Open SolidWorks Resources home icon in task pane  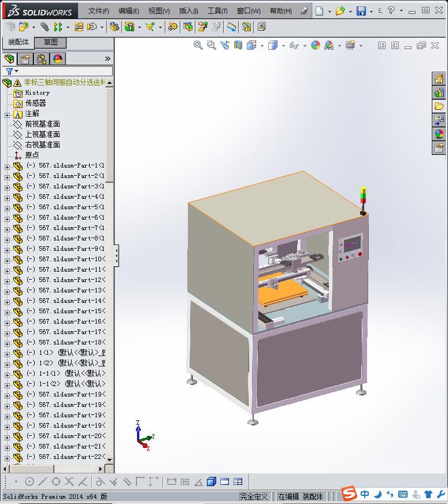point(439,79)
